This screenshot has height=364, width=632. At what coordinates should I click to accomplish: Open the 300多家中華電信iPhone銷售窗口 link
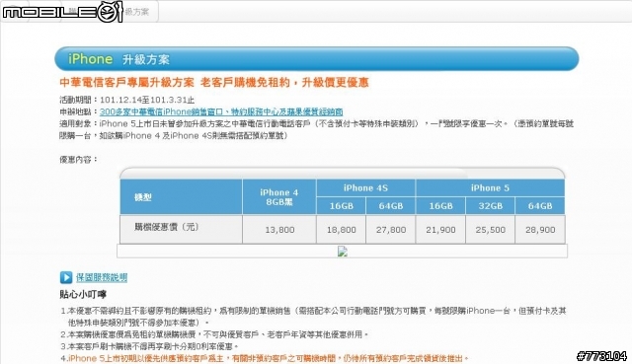[x=221, y=111]
